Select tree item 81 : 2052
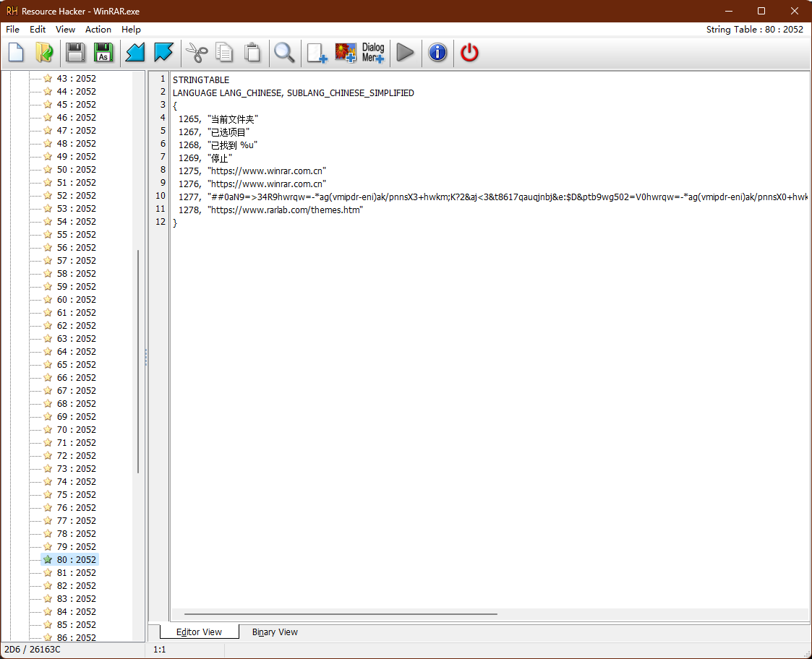The image size is (812, 659). [76, 572]
